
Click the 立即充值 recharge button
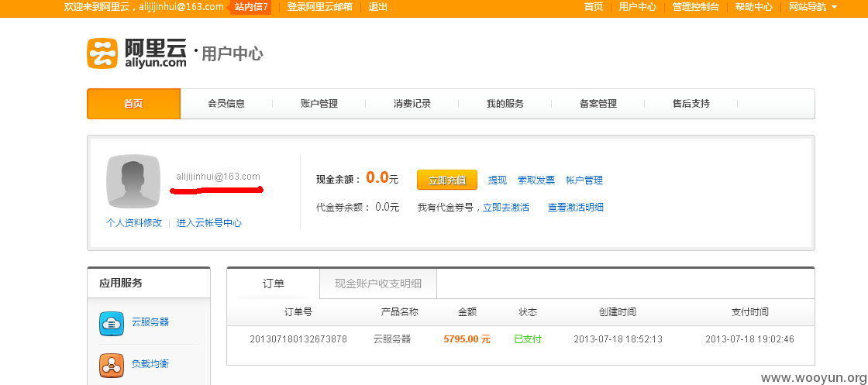coord(446,180)
